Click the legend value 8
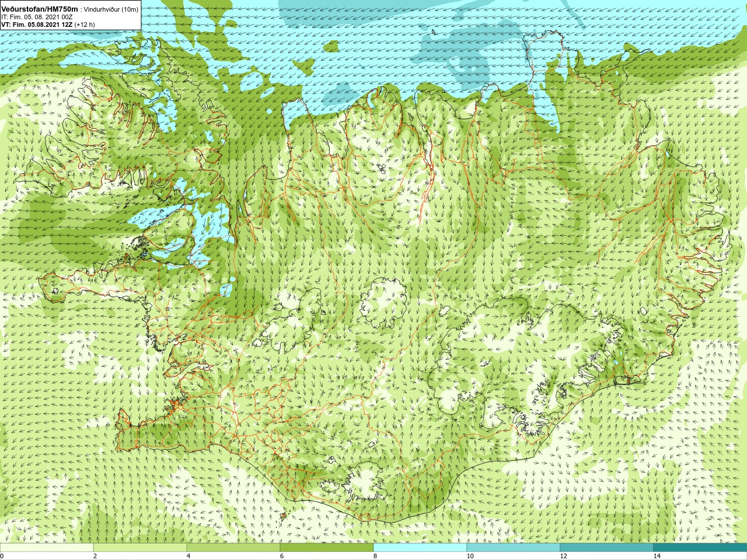 (x=375, y=556)
